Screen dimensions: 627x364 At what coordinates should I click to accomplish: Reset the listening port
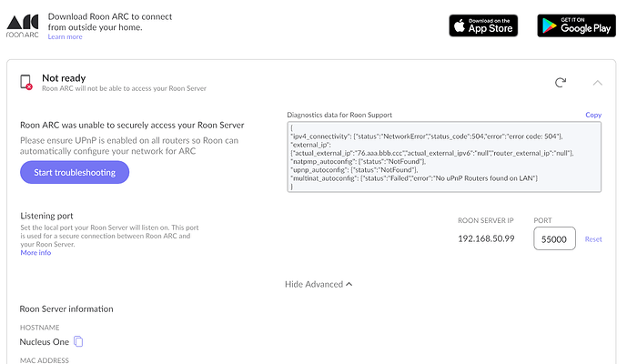593,239
